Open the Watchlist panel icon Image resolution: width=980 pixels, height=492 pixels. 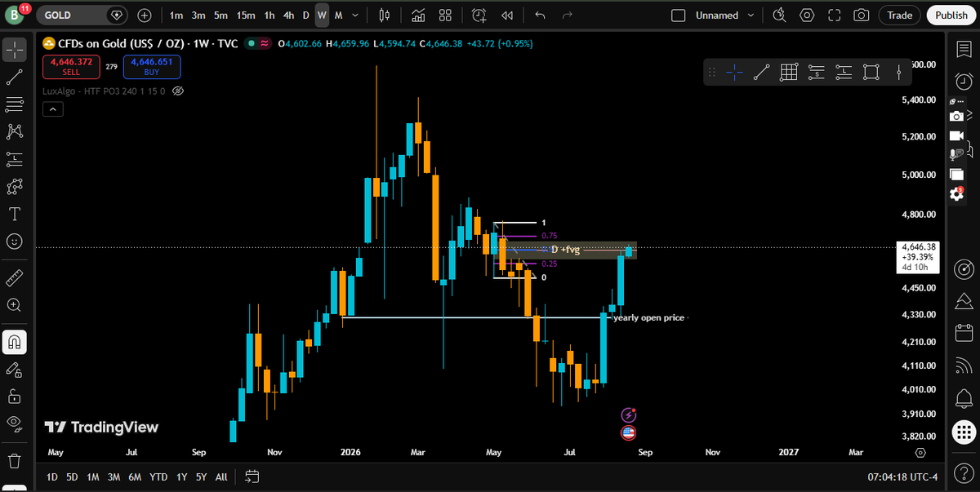[964, 50]
